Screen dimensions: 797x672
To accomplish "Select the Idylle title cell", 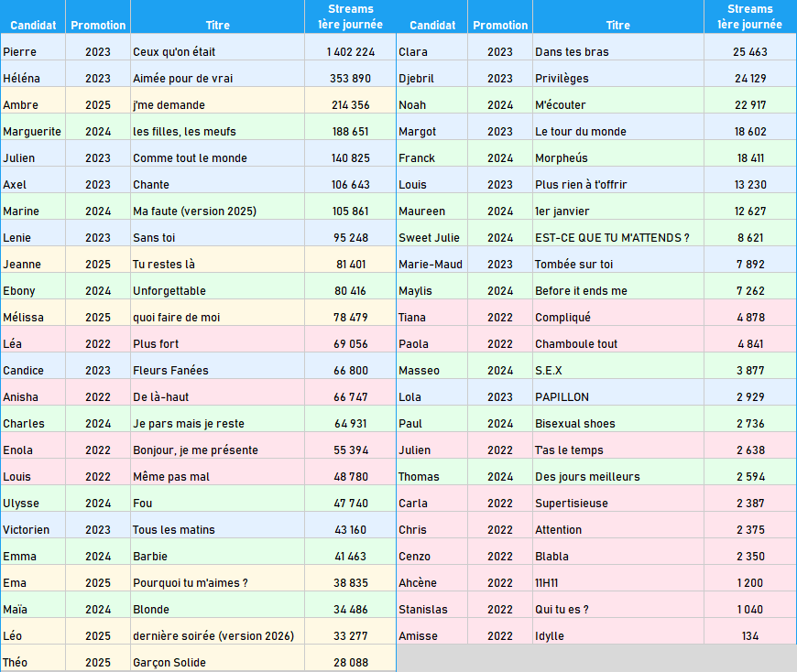I will [618, 631].
